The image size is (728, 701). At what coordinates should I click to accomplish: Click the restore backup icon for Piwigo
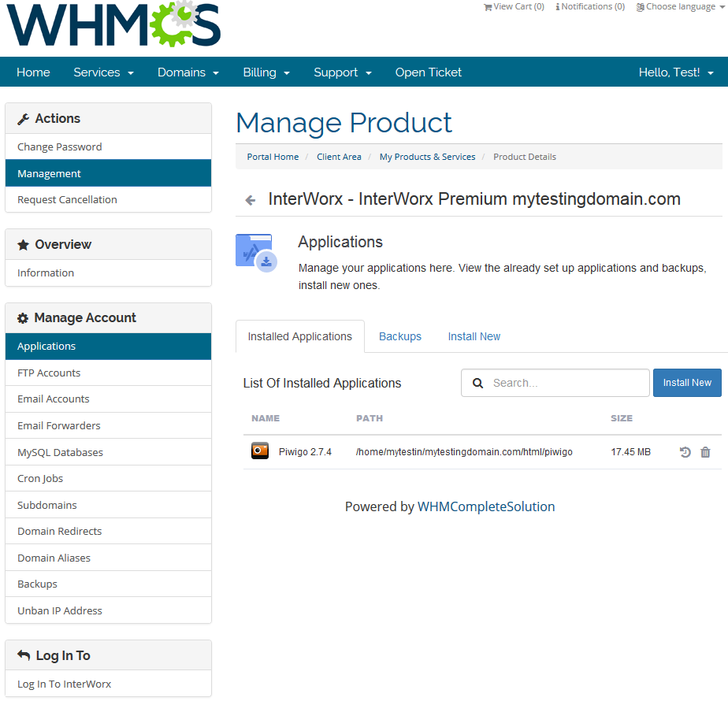pos(685,452)
